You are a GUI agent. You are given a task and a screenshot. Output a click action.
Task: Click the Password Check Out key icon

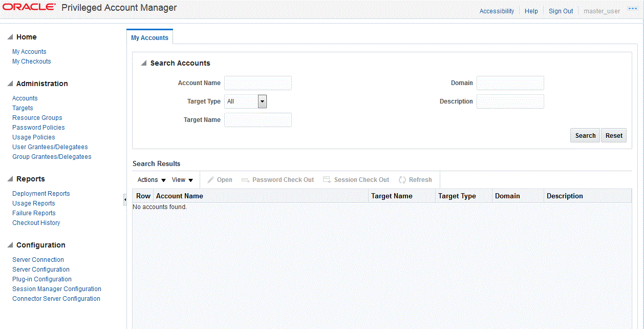click(x=245, y=180)
